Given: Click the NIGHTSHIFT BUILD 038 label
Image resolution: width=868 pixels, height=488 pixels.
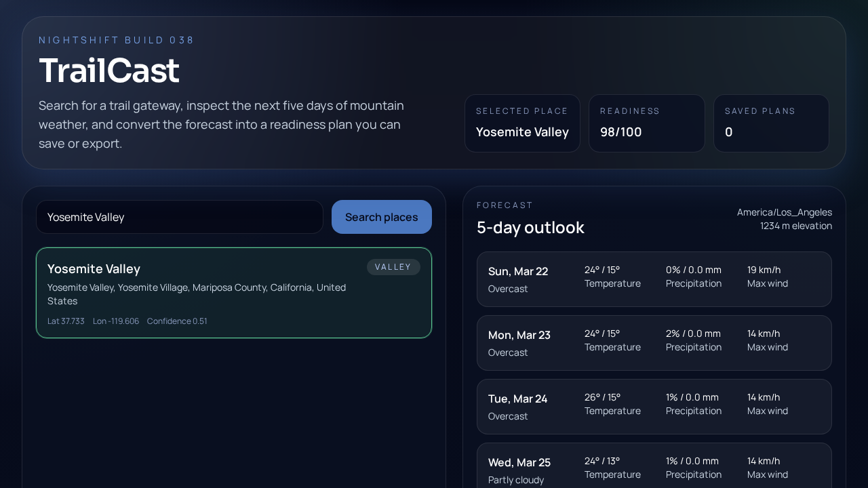Looking at the screenshot, I should (117, 40).
